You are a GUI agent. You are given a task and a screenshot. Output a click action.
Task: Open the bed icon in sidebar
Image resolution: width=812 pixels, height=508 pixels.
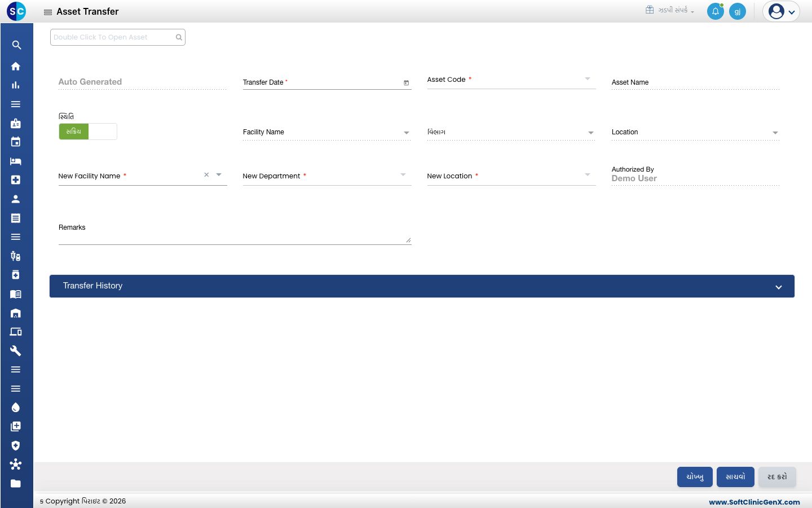pos(16,161)
